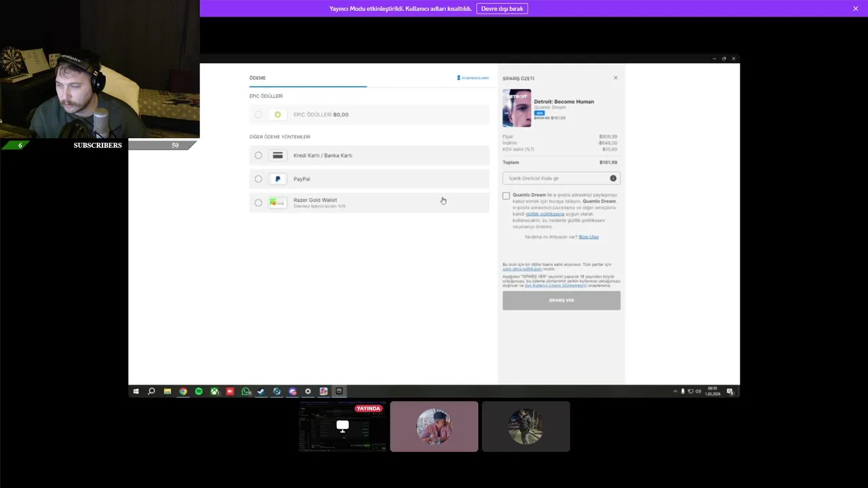The width and height of the screenshot is (868, 488).
Task: Select the YAYINDA live stream thumbnail
Action: (x=342, y=426)
